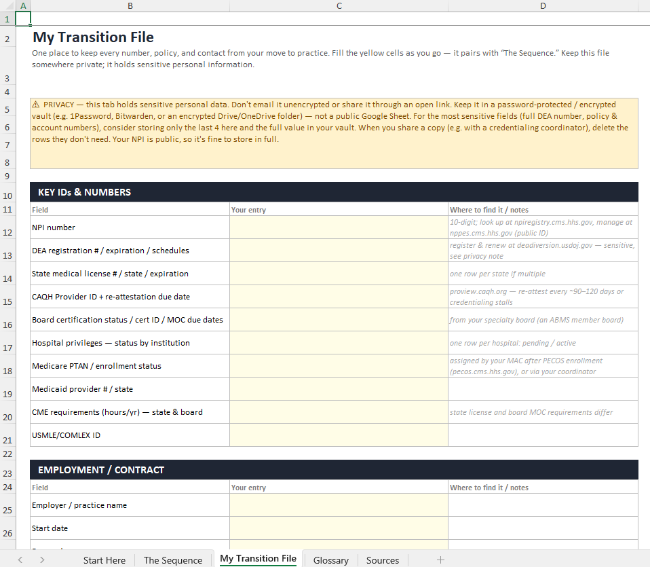This screenshot has height=567, width=650.
Task: Select row 12 header
Action: pyautogui.click(x=7, y=227)
